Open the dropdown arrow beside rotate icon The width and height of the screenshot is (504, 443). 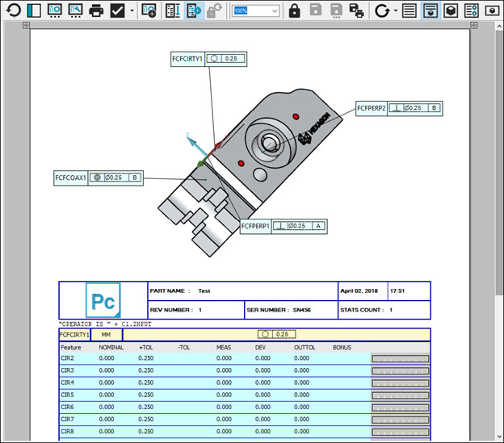395,11
